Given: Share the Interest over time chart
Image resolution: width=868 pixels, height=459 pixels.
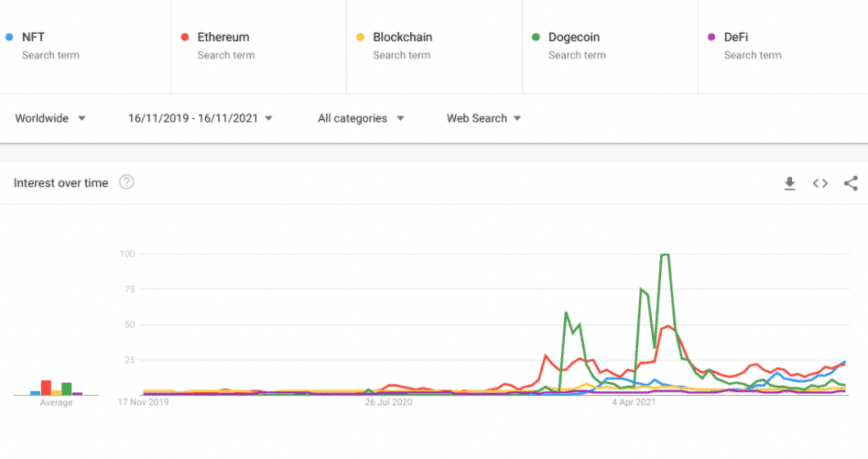Looking at the screenshot, I should click(x=851, y=183).
